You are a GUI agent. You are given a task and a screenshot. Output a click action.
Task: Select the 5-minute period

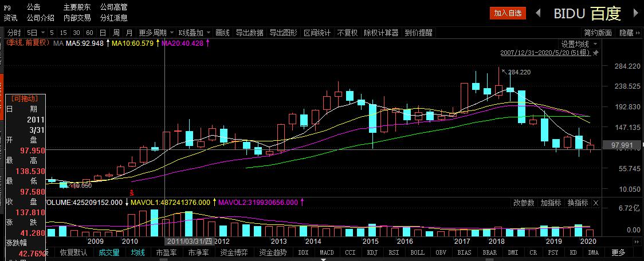[52, 33]
